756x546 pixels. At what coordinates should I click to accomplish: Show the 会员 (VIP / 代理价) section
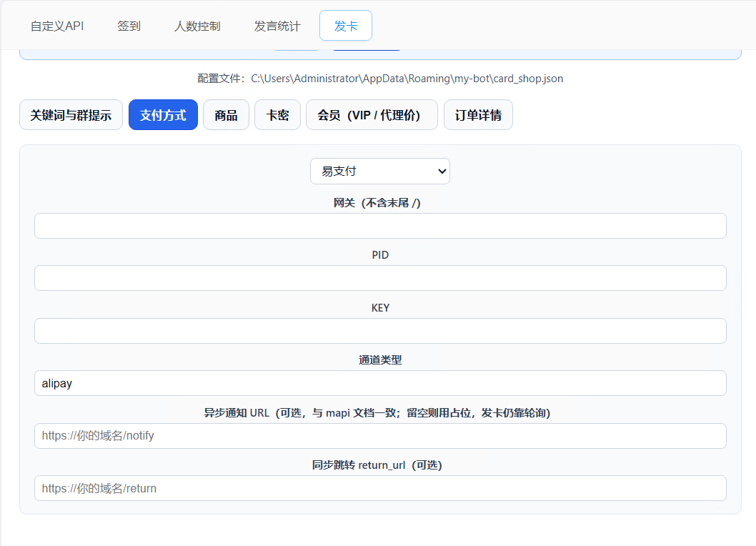coord(372,115)
